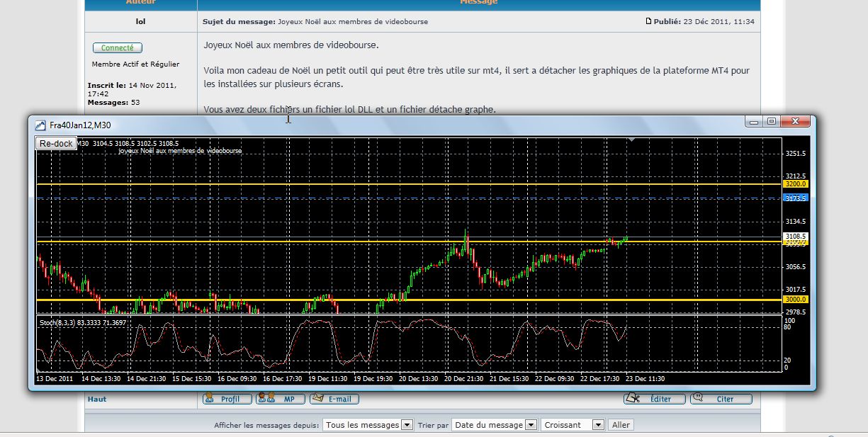868x437 pixels.
Task: Click the Haut link
Action: click(x=96, y=399)
